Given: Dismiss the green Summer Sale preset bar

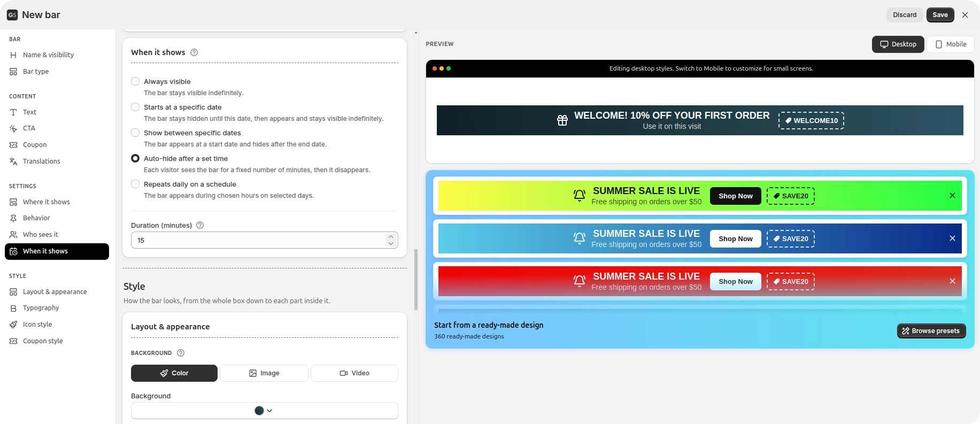Looking at the screenshot, I should 952,196.
